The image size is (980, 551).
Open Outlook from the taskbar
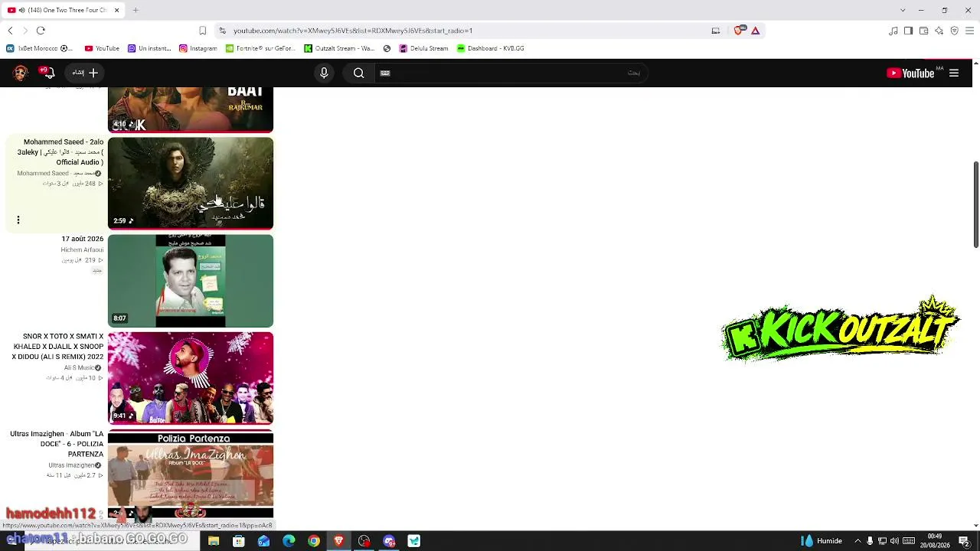click(x=263, y=541)
